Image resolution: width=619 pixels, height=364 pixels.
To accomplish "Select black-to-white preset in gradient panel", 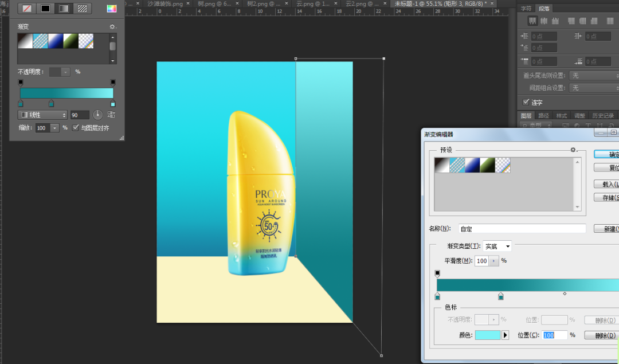I will pos(25,41).
